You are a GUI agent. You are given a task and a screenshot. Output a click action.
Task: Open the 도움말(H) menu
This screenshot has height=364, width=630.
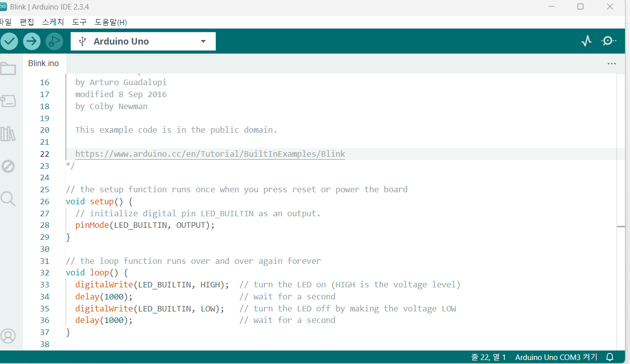(x=111, y=22)
